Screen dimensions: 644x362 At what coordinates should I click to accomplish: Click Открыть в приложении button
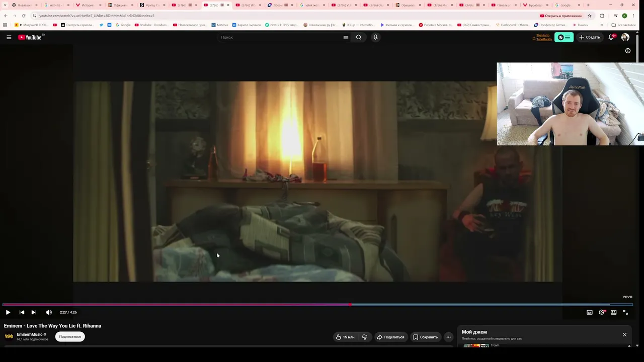(x=560, y=16)
